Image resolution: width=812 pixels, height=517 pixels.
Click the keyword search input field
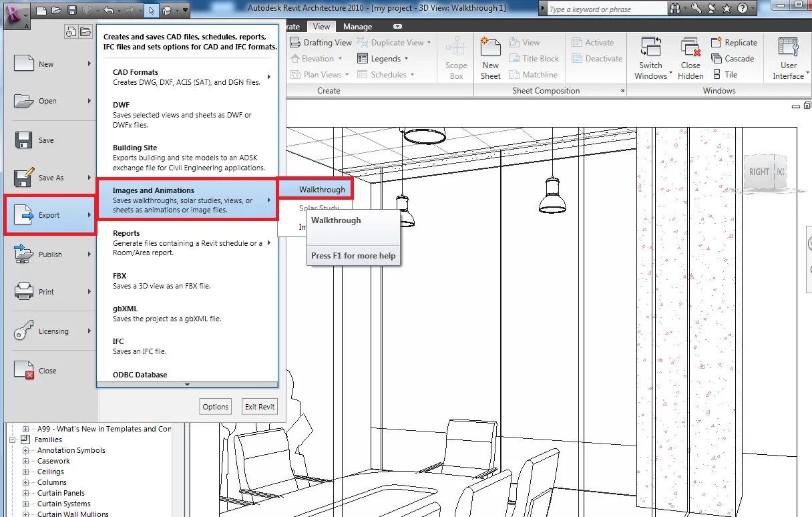(606, 9)
